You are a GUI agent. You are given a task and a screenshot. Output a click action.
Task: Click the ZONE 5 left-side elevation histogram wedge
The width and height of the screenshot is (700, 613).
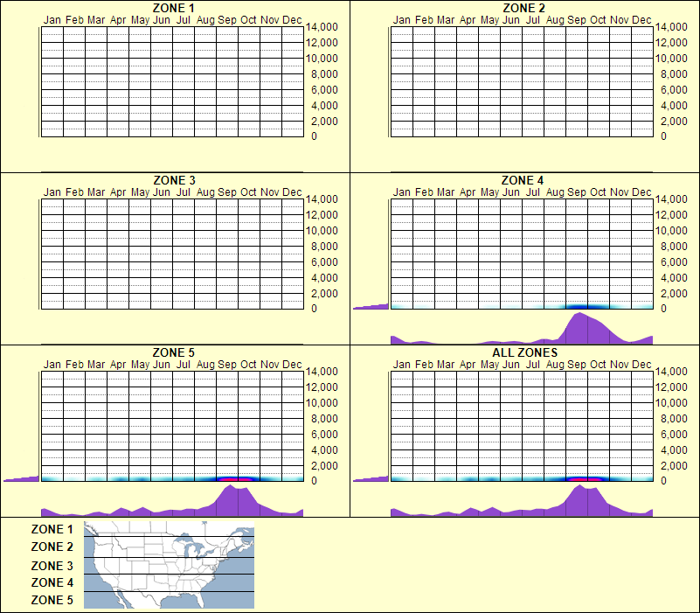(22, 478)
